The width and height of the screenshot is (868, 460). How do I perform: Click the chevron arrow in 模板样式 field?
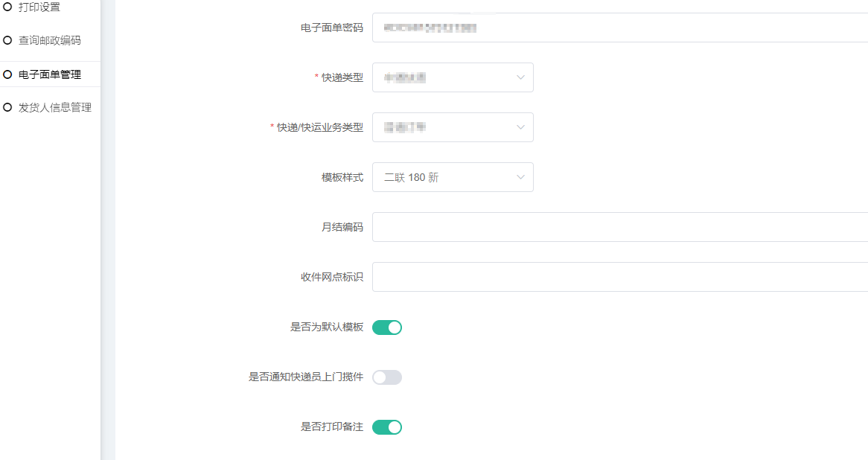[x=520, y=177]
